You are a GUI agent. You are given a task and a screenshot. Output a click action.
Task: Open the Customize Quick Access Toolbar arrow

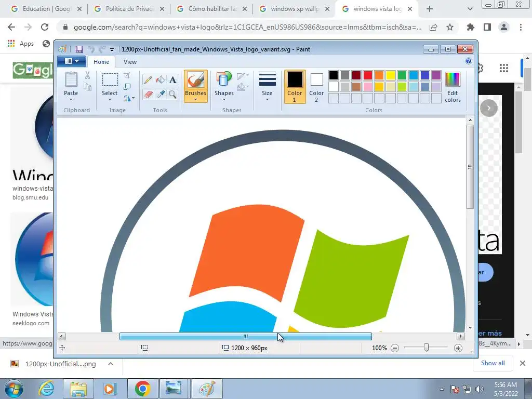(112, 50)
